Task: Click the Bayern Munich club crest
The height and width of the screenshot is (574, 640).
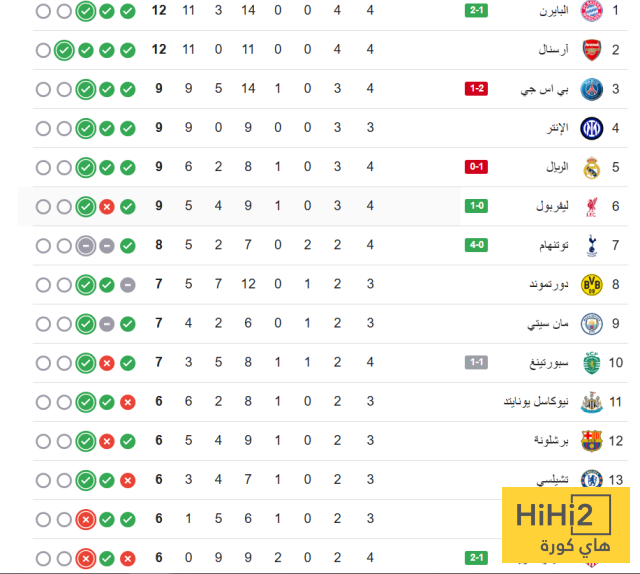Action: click(592, 11)
